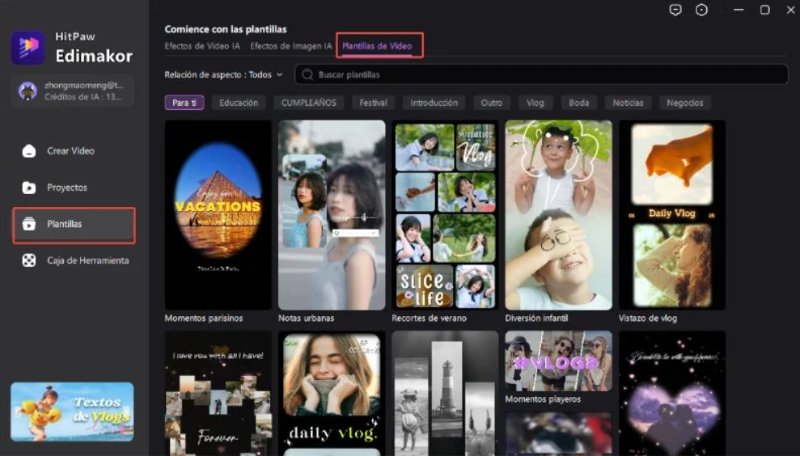Open the Notas urbanas template thumbnail

332,215
